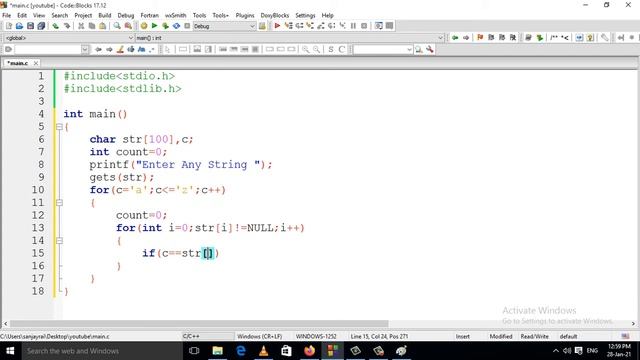
Task: Start debugging with the red arrow
Action: [x=277, y=26]
